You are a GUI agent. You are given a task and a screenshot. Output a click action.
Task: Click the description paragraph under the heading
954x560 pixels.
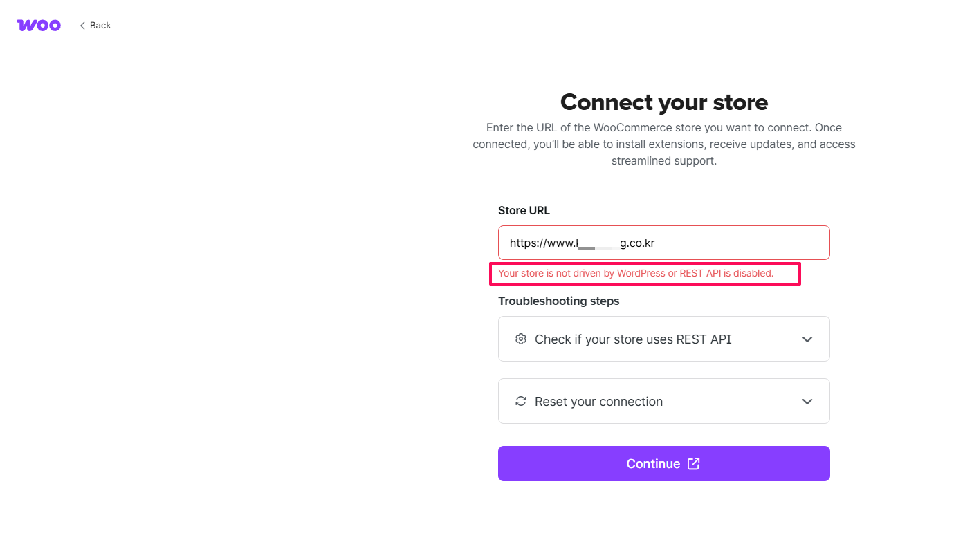click(663, 144)
